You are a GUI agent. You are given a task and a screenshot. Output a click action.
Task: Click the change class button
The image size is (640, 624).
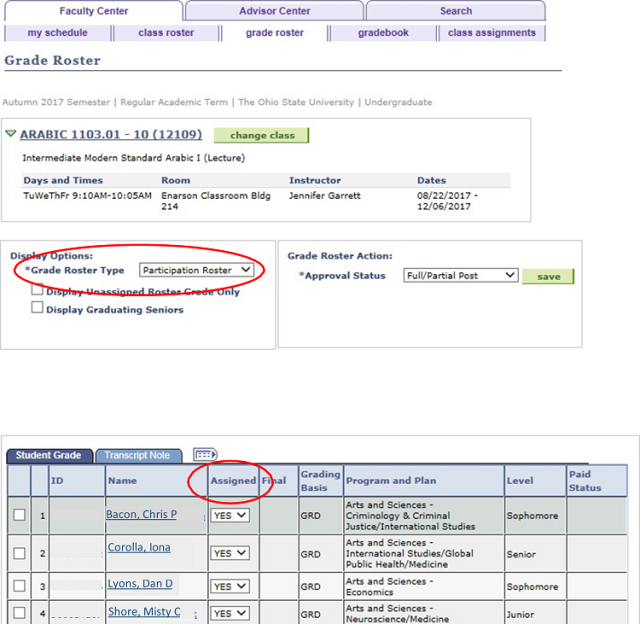point(261,135)
